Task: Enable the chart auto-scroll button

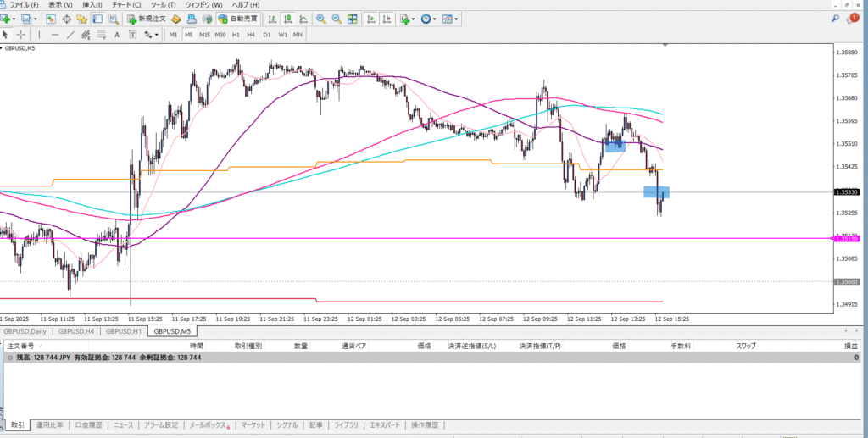Action: [370, 18]
